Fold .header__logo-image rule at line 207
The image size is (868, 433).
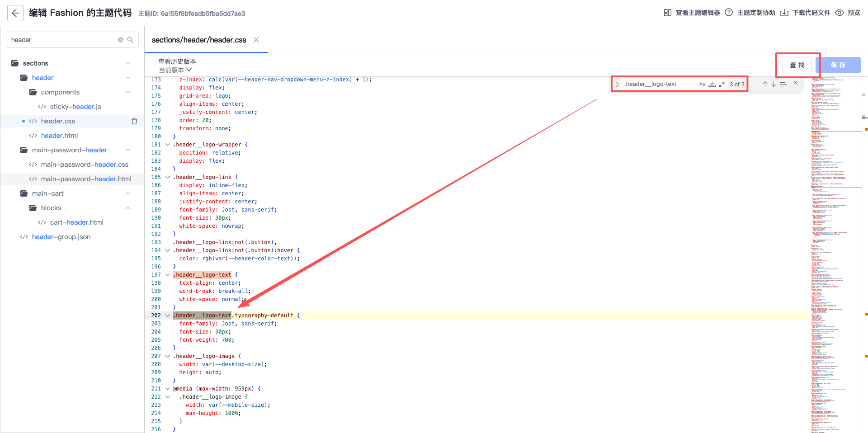(x=168, y=356)
